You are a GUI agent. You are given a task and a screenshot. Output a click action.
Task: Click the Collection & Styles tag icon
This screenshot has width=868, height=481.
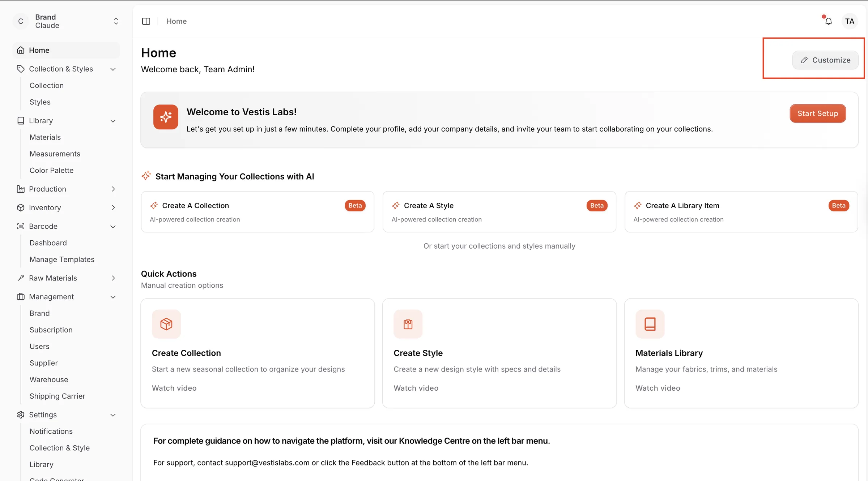(x=21, y=69)
